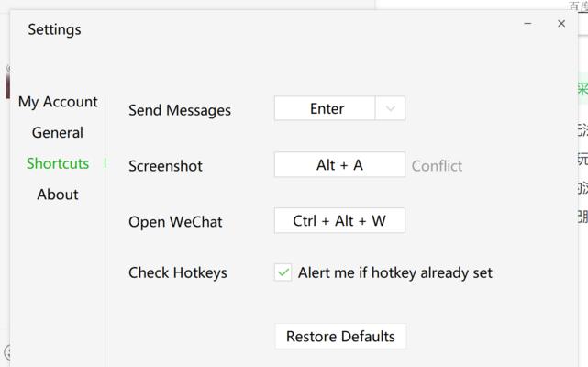Open the My Account settings section
The image size is (588, 367).
pyautogui.click(x=58, y=102)
